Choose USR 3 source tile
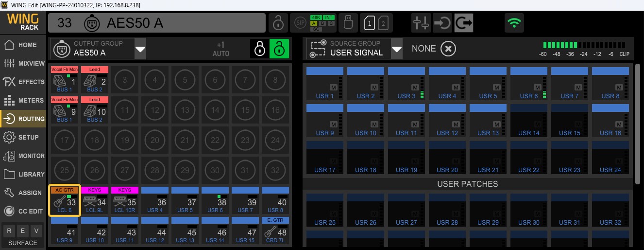This screenshot has height=250, width=644. (407, 84)
